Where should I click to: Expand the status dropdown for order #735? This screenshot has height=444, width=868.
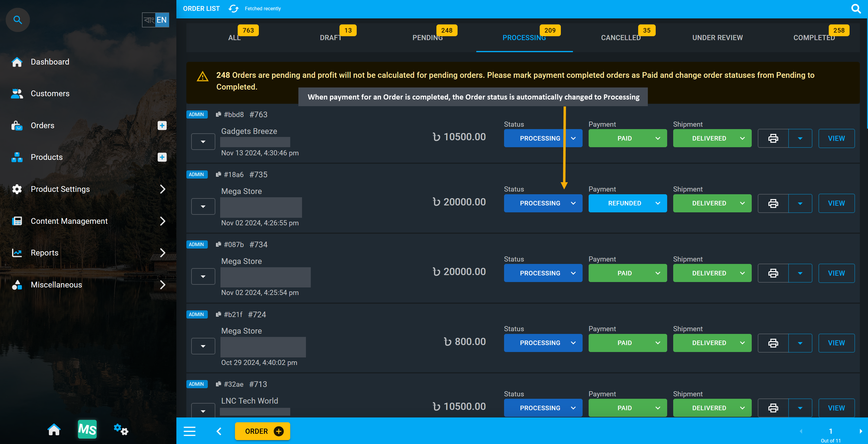pos(574,203)
